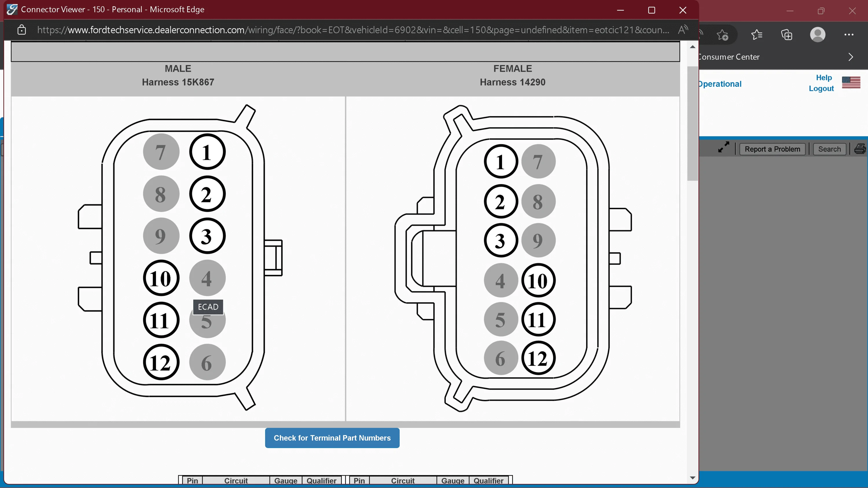868x488 pixels.
Task: Click the scrollbar down arrow
Action: (x=692, y=478)
